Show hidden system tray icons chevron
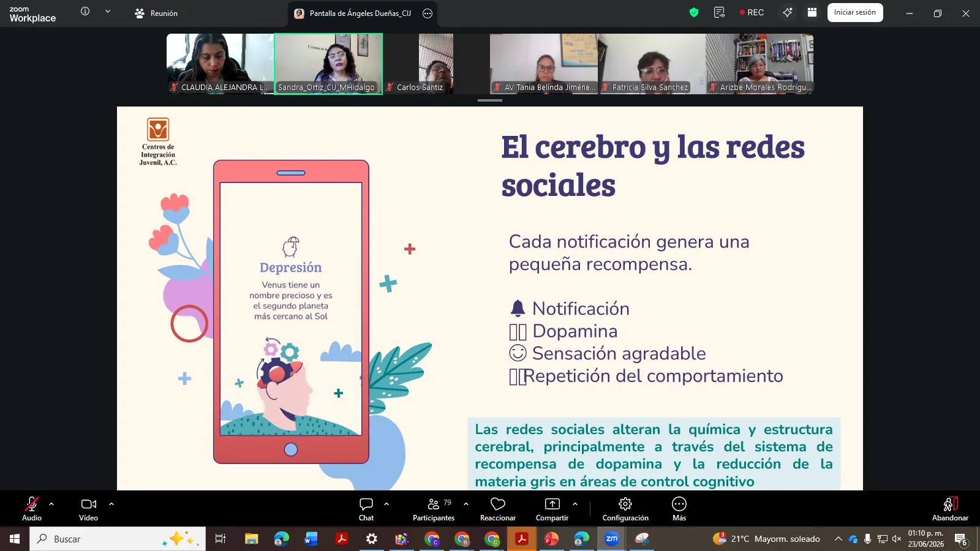The width and height of the screenshot is (980, 551). [838, 539]
